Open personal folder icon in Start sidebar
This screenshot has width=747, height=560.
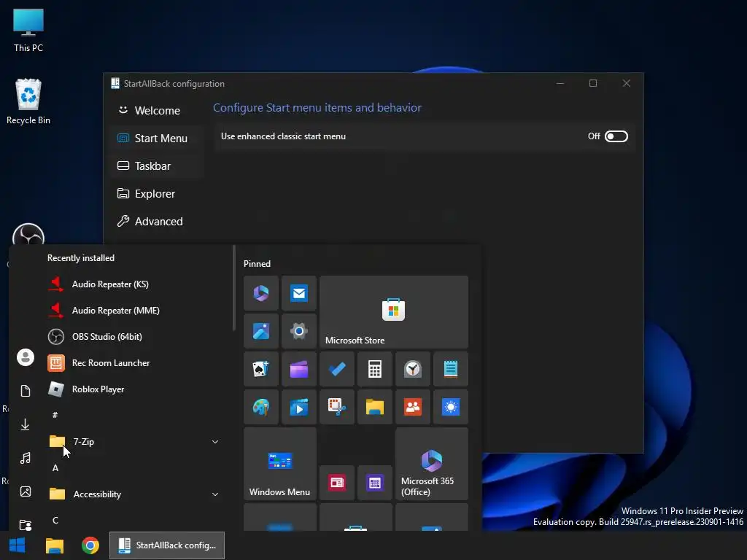pos(26,525)
